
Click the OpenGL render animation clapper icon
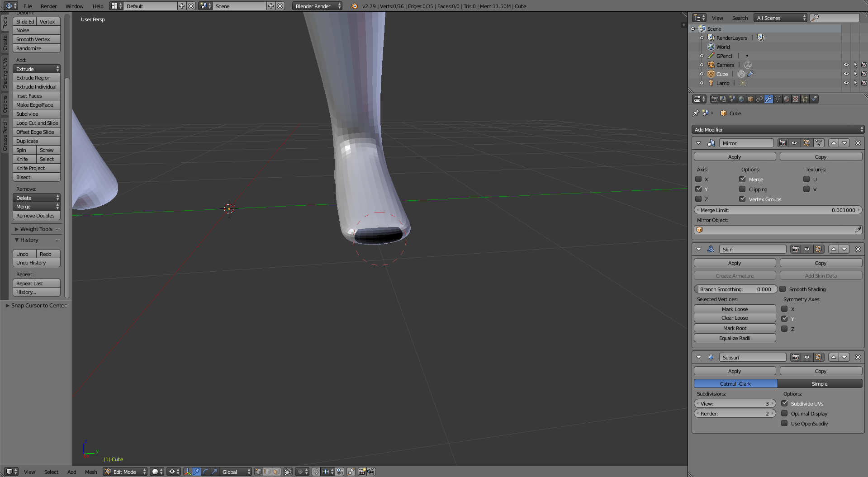(371, 472)
